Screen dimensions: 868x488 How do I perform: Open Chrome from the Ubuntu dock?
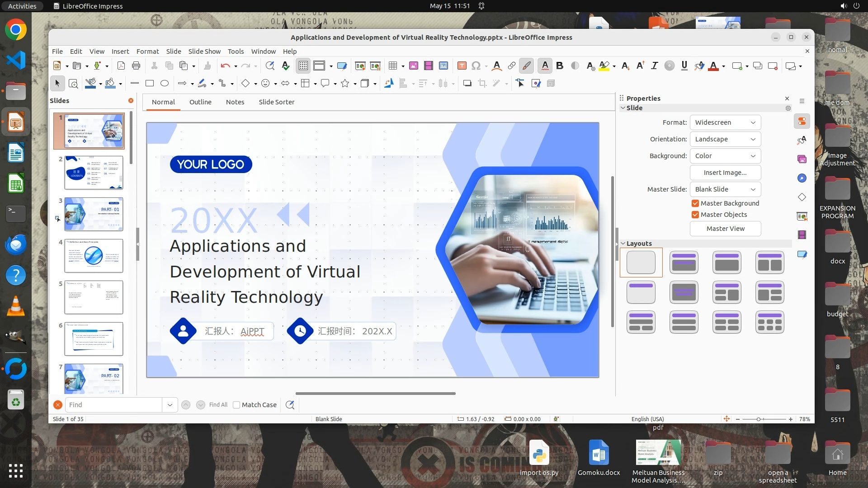16,30
